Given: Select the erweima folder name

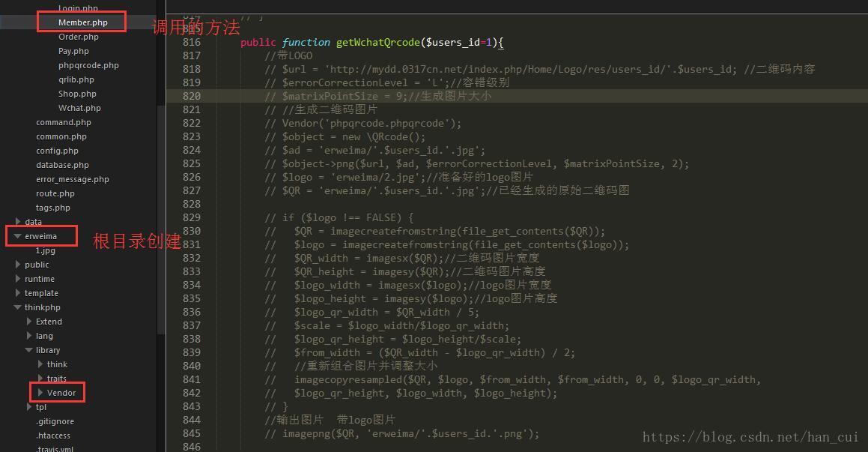Looking at the screenshot, I should coord(41,237).
